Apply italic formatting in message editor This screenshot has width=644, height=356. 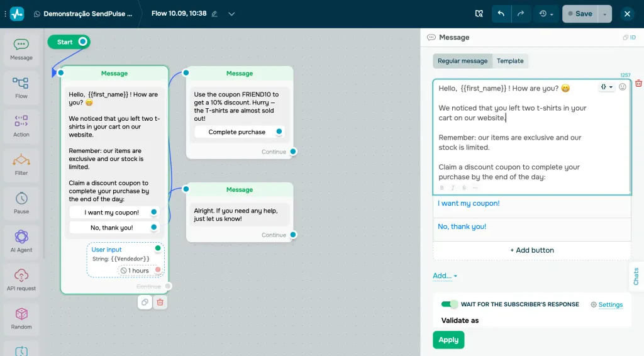pyautogui.click(x=453, y=187)
